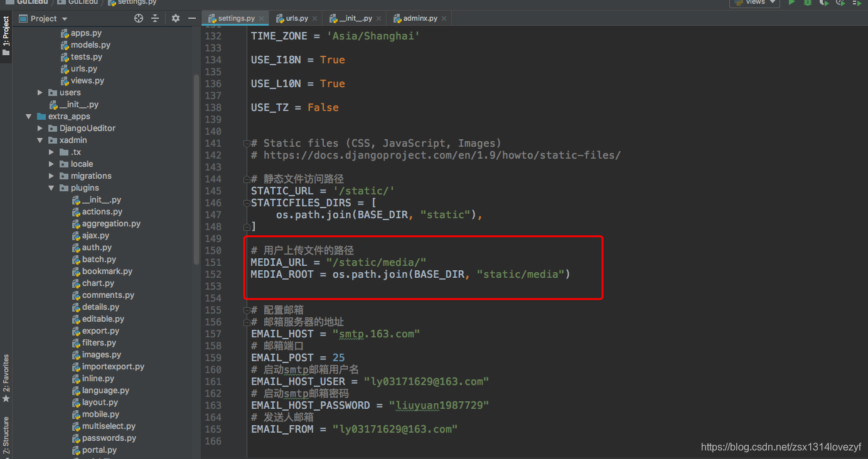Open auth.py under plugins

click(92, 248)
